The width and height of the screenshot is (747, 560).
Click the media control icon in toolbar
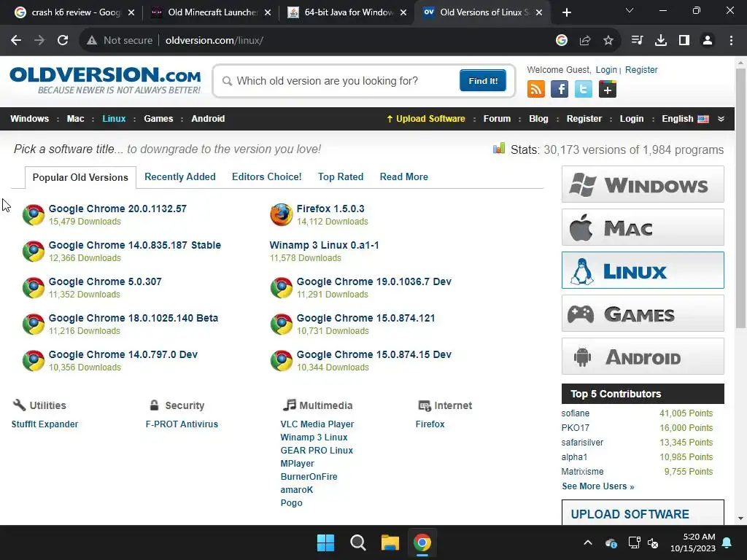pyautogui.click(x=638, y=41)
